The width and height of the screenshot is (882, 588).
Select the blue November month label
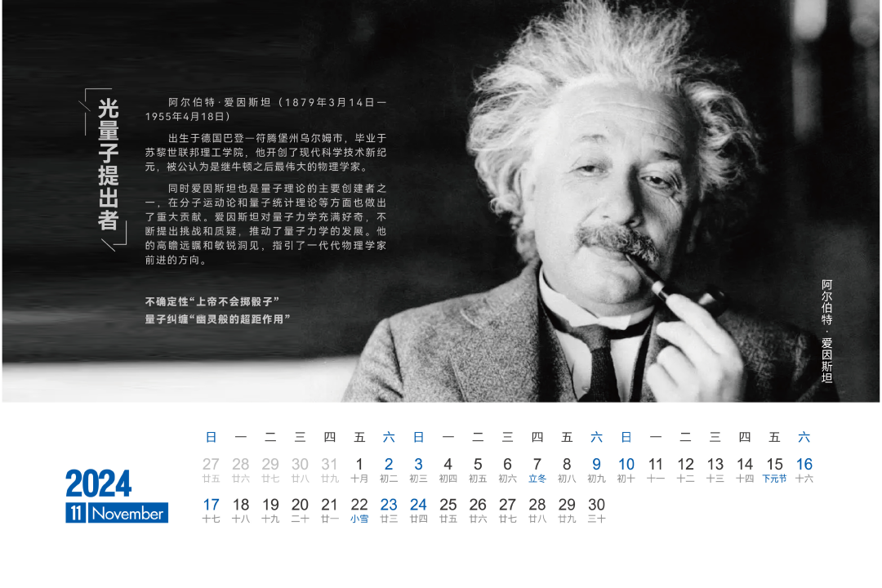click(x=127, y=513)
